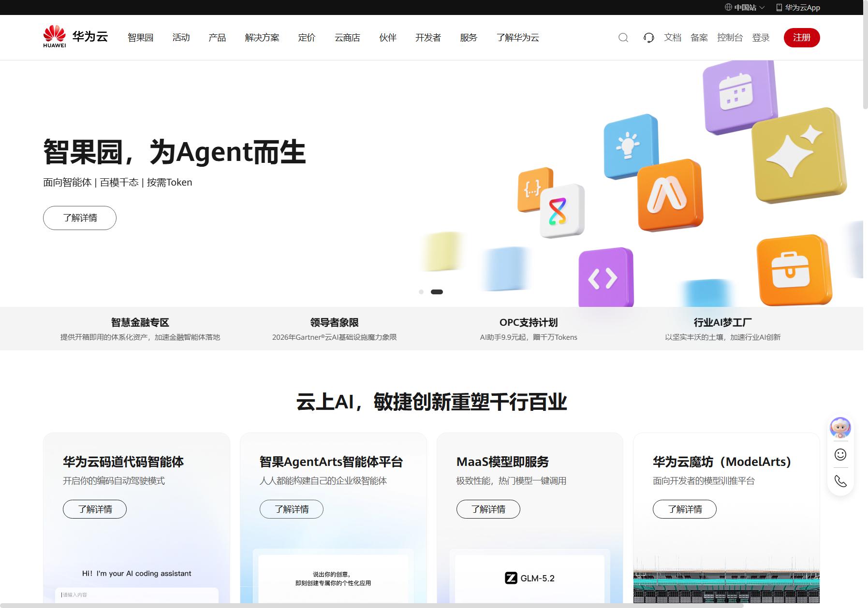This screenshot has height=608, width=868.
Task: Select the first carousel dot indicator
Action: (421, 292)
